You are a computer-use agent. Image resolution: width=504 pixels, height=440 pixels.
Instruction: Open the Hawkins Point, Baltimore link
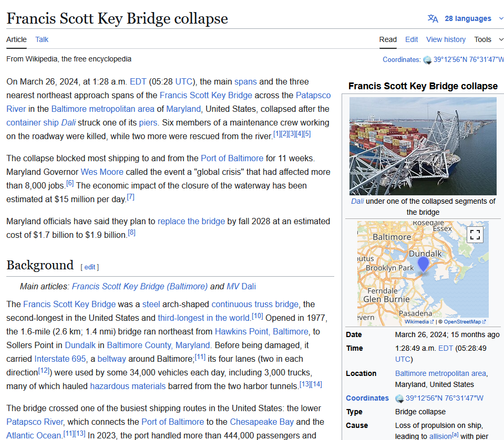tap(262, 331)
